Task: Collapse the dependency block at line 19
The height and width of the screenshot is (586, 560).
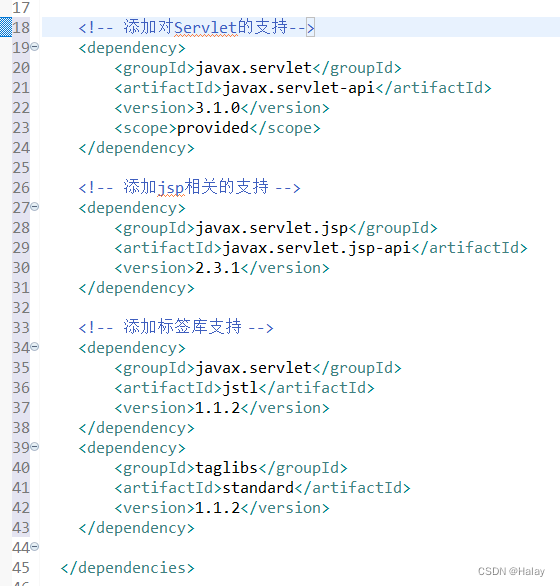Action: [34, 47]
